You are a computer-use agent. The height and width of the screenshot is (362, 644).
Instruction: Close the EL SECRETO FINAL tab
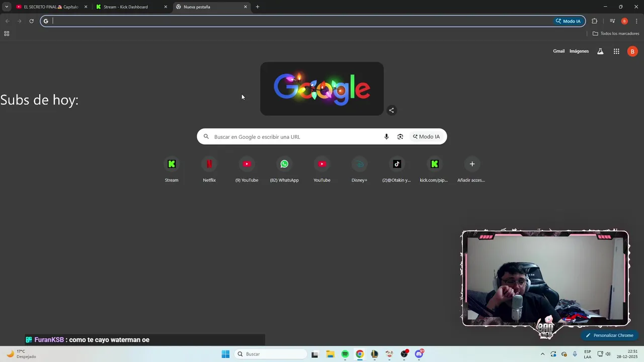[86, 7]
